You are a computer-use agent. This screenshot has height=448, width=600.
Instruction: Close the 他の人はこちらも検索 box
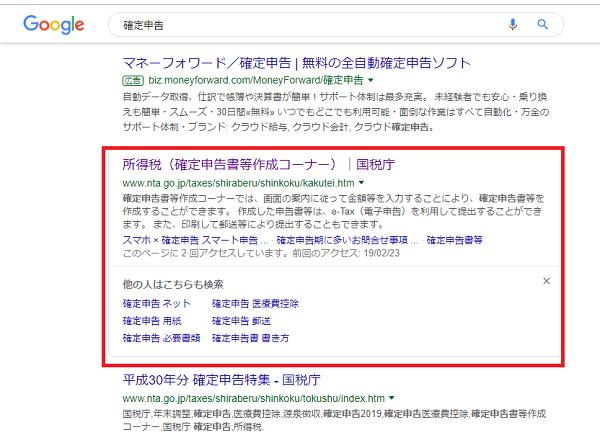(x=546, y=281)
